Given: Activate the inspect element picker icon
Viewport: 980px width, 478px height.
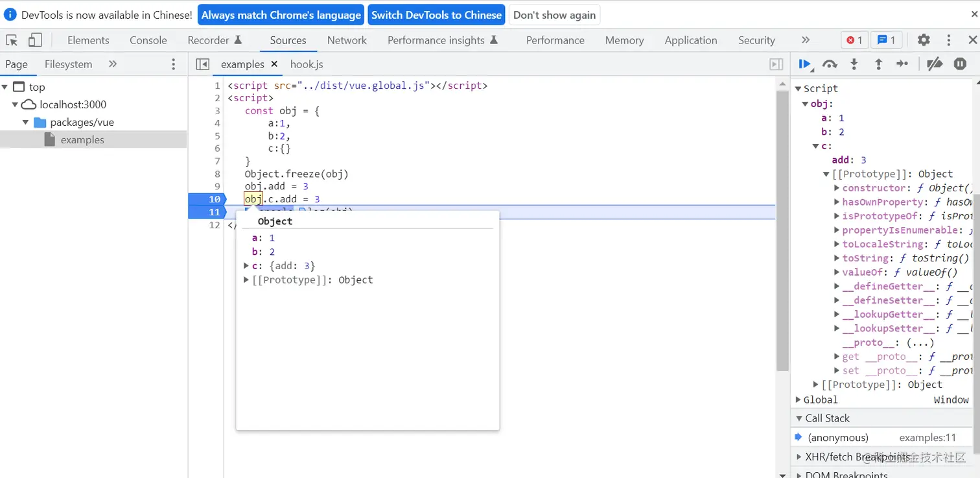Looking at the screenshot, I should [12, 40].
